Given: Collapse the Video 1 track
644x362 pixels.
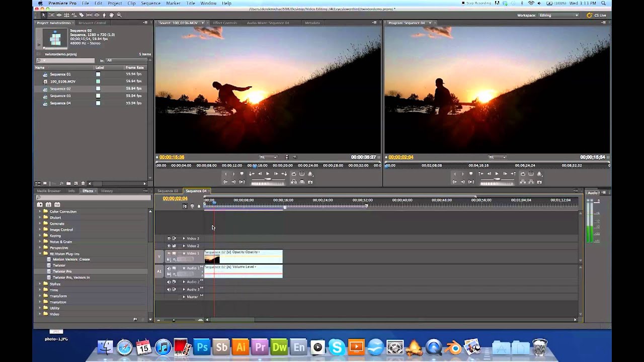Looking at the screenshot, I should (x=184, y=253).
